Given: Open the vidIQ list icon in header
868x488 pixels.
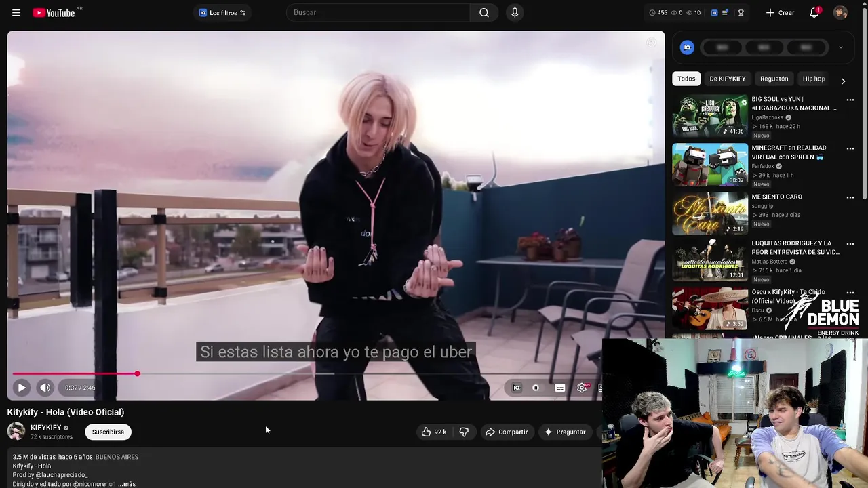Looking at the screenshot, I should coord(726,12).
